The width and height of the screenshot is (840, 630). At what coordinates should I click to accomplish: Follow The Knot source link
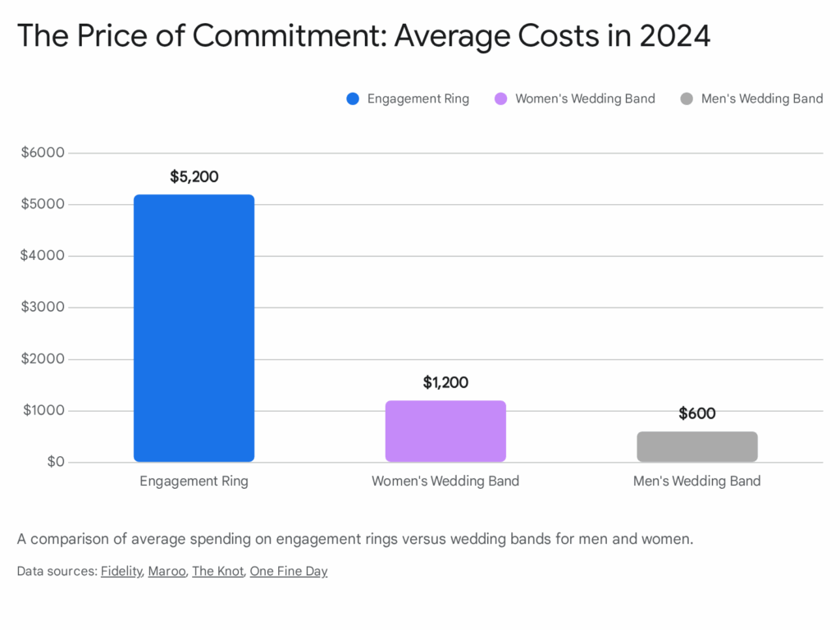(217, 572)
